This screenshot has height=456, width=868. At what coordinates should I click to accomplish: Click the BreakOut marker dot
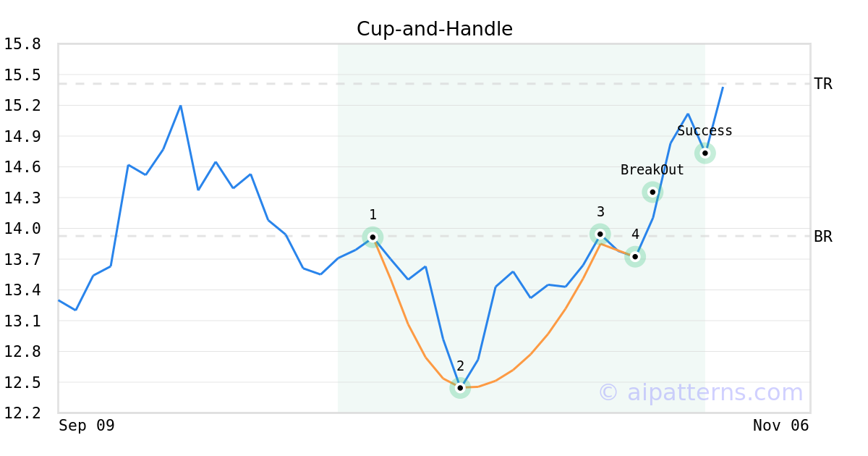coord(652,192)
